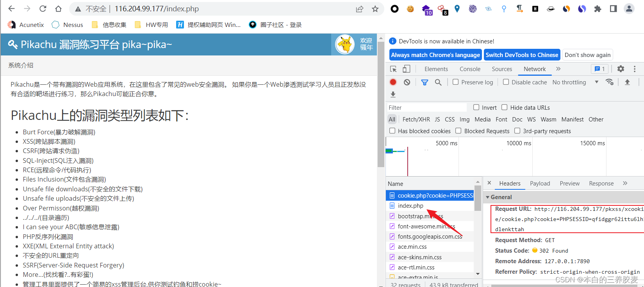Screen dimensions: 644x287
Task: Open search in the Network panel
Action: [x=438, y=82]
